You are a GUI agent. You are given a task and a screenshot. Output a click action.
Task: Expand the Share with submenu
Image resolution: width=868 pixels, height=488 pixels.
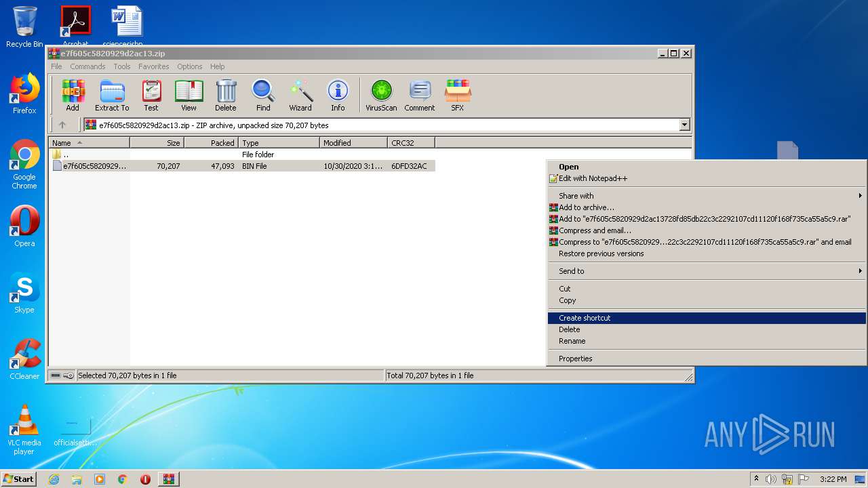point(707,196)
